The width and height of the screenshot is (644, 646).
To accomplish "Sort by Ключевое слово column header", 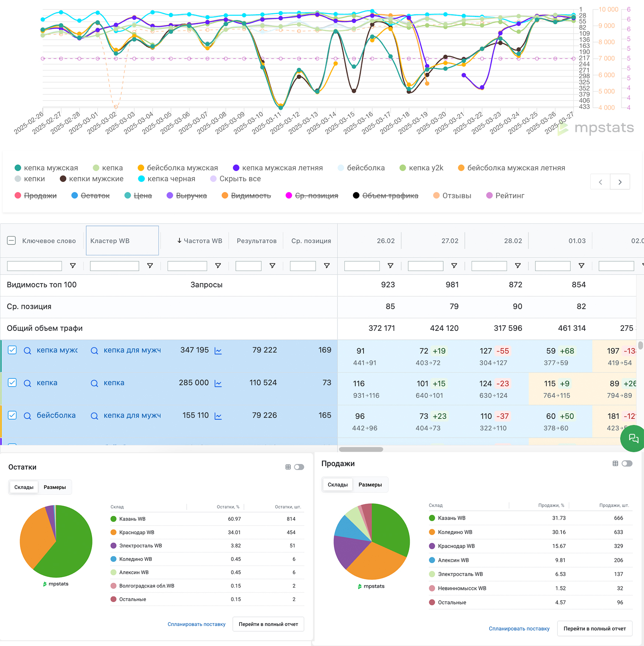I will [x=49, y=241].
